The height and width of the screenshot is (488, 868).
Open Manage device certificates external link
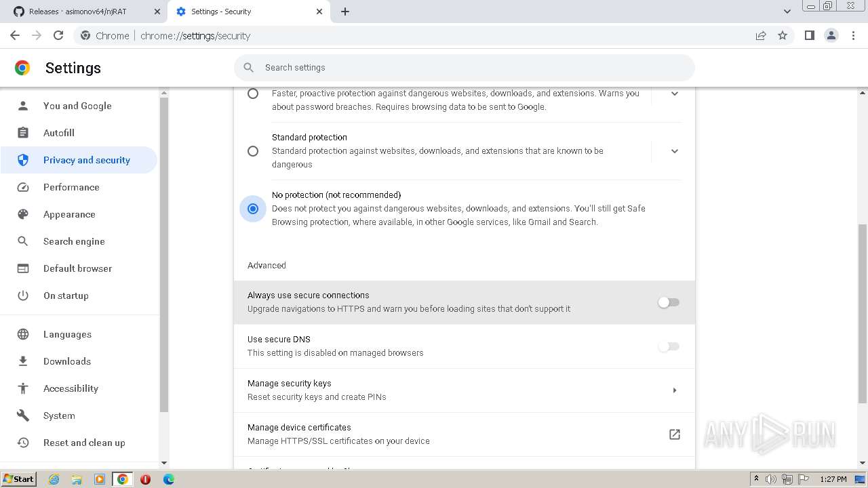click(674, 434)
